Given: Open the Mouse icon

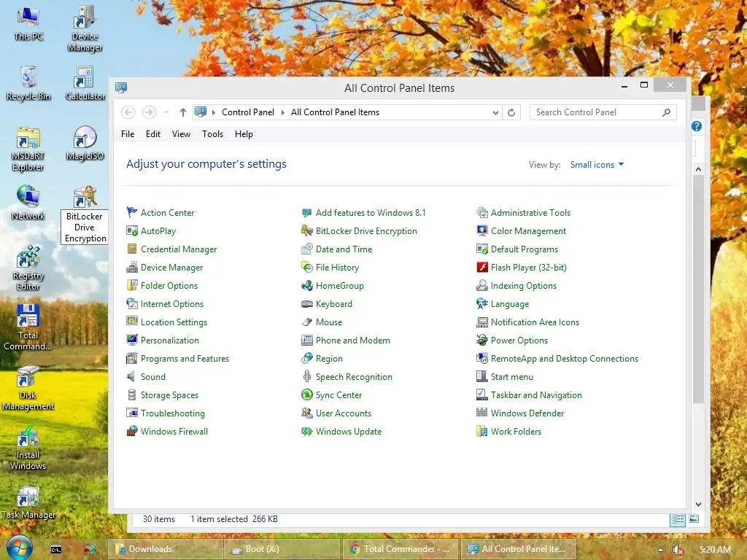Looking at the screenshot, I should pos(307,322).
